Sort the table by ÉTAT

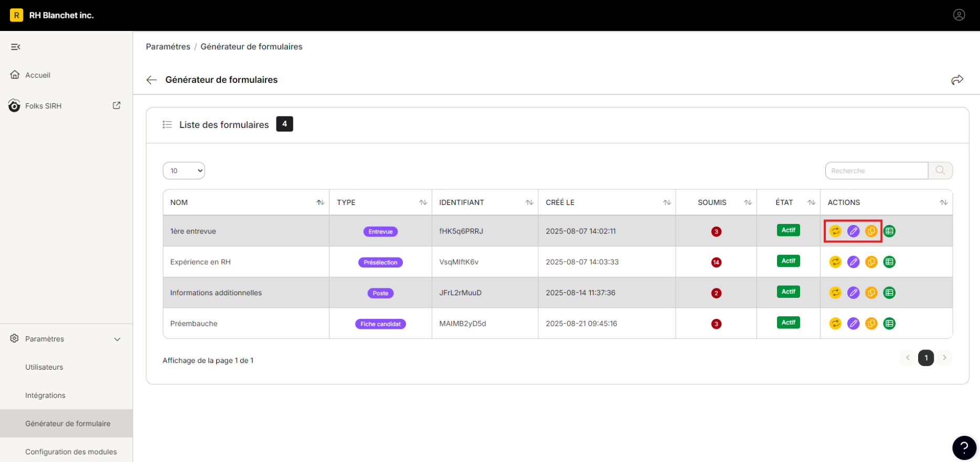812,202
